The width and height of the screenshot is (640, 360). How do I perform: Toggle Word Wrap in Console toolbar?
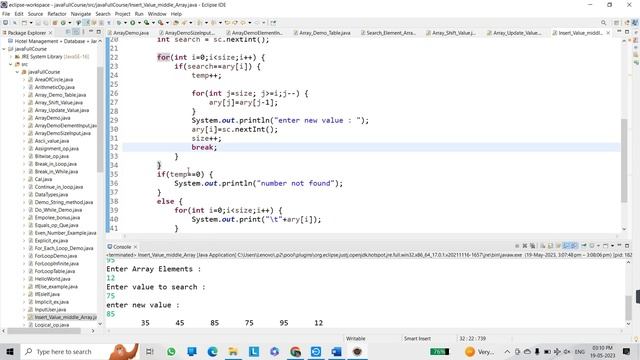[558, 246]
